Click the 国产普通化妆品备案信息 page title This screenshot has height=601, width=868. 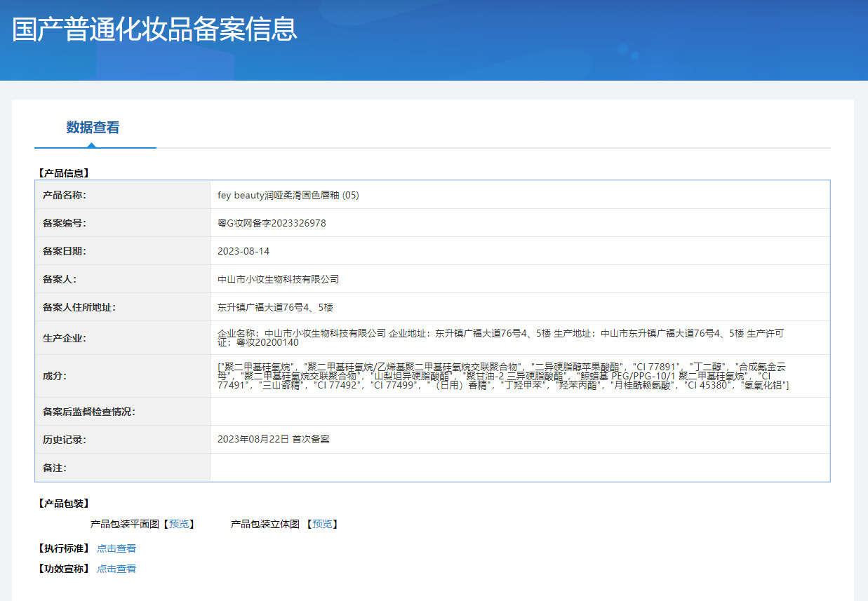click(x=156, y=29)
